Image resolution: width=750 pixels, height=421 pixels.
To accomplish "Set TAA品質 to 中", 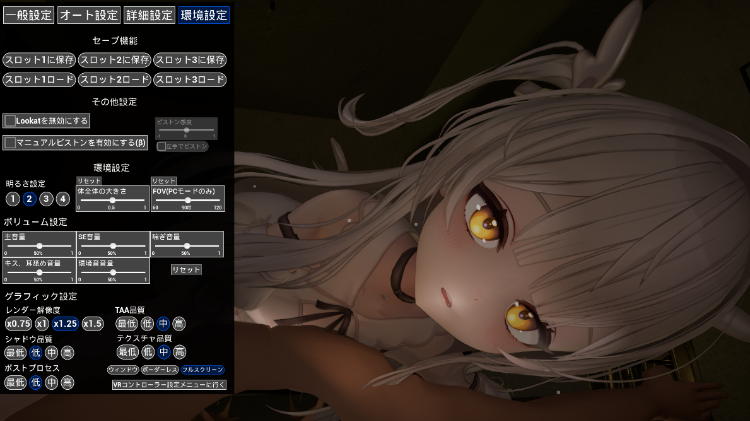I will (163, 324).
